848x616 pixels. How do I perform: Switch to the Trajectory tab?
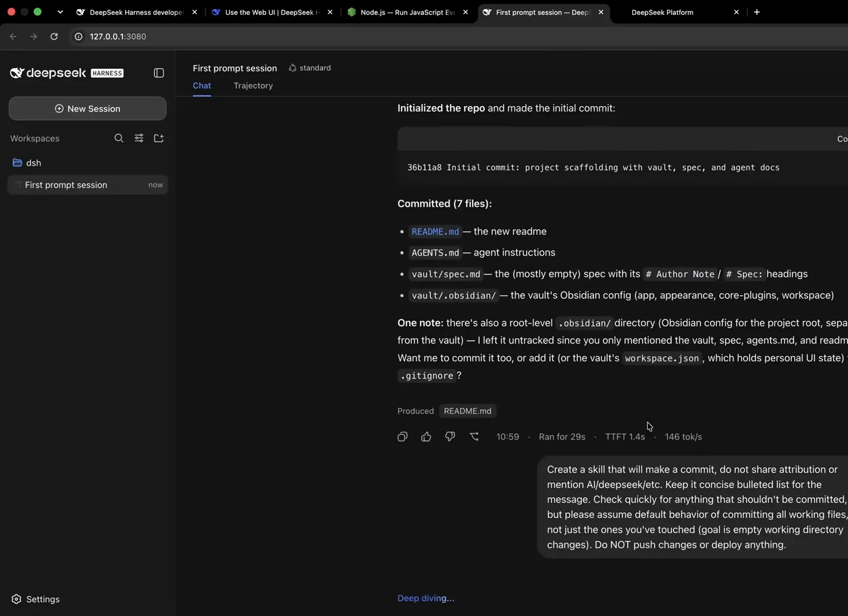[x=253, y=86]
